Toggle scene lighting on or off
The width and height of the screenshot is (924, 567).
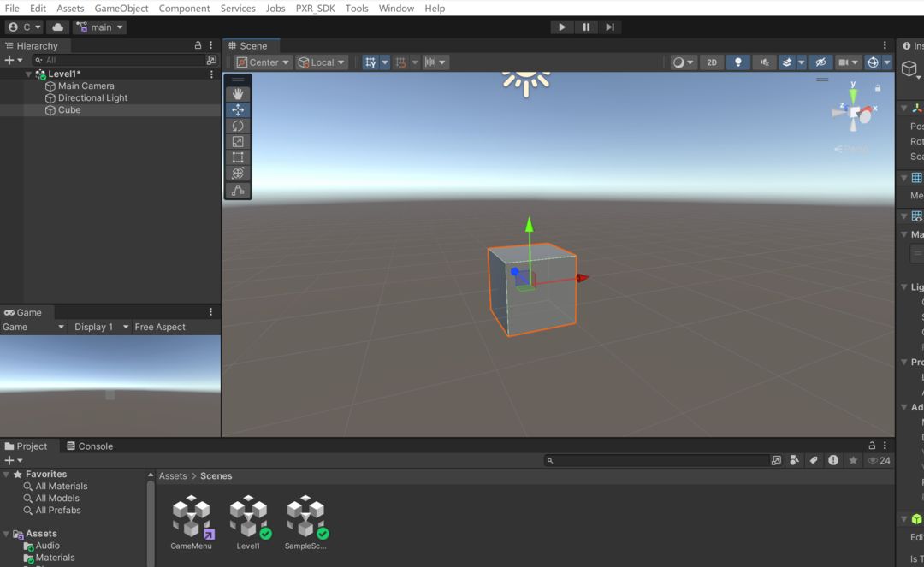pos(737,62)
